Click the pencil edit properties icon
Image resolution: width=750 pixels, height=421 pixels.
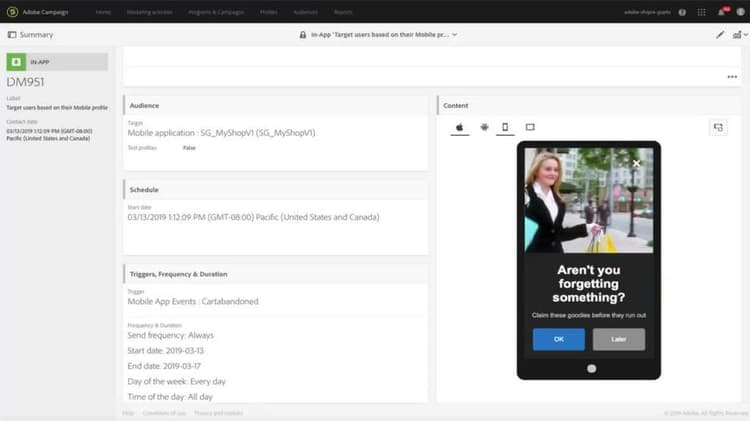tap(720, 34)
